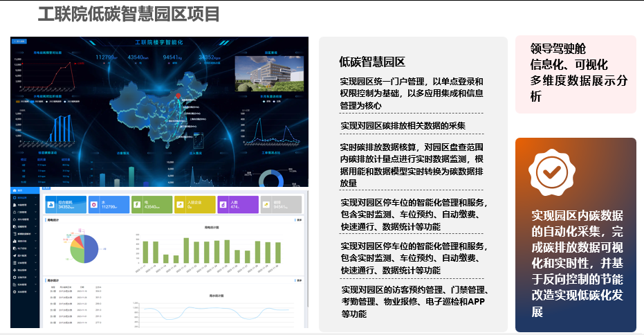The height and width of the screenshot is (335, 644).
Task: Click the red location marker on China map
Action: 178,96
